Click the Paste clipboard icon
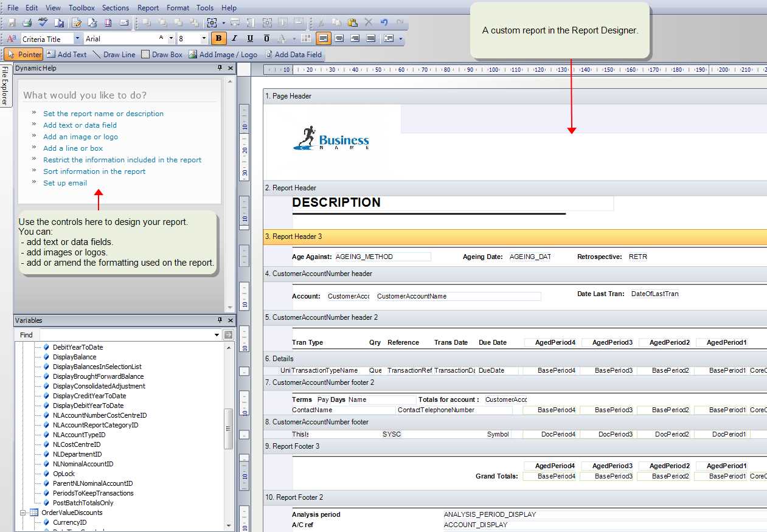This screenshot has width=767, height=532. click(353, 22)
